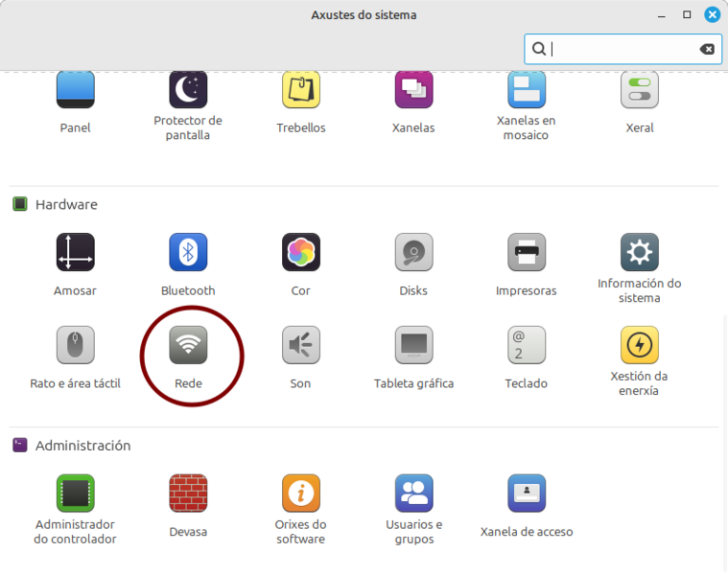Minimize the Axustes do sistema window
This screenshot has width=728, height=575.
coord(662,15)
